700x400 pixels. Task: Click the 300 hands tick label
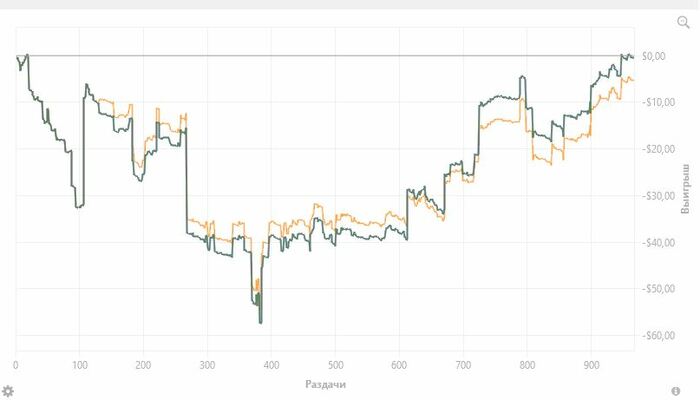tap(207, 365)
